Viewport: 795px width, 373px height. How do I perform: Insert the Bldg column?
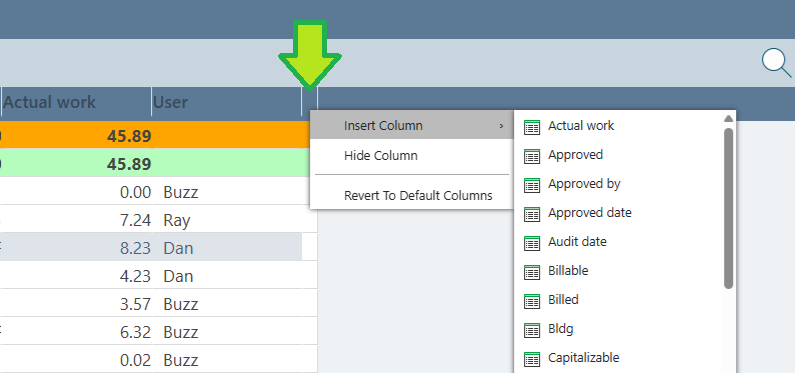[560, 329]
